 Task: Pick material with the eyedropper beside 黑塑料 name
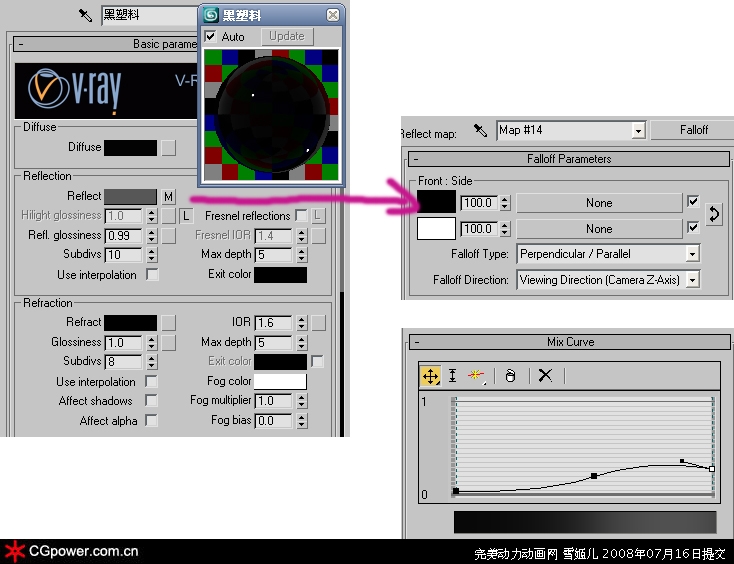tap(85, 15)
